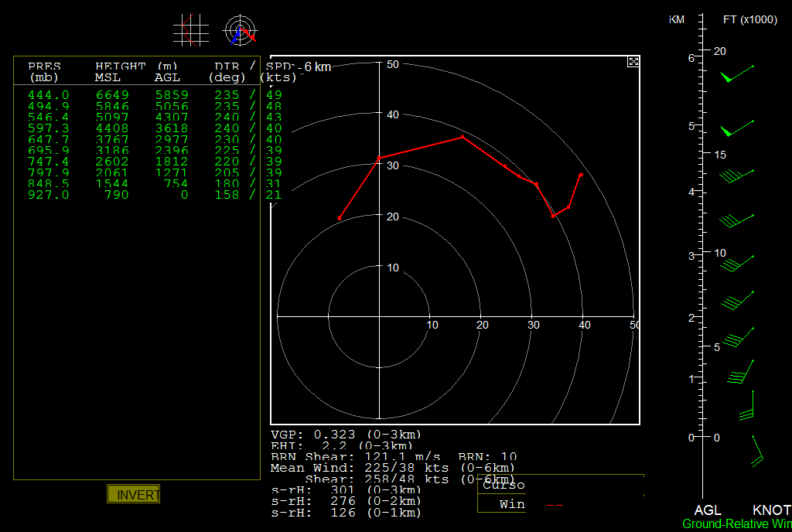The width and height of the screenshot is (792, 532).
Task: Select the 848.5 mb pressure value
Action: click(49, 184)
